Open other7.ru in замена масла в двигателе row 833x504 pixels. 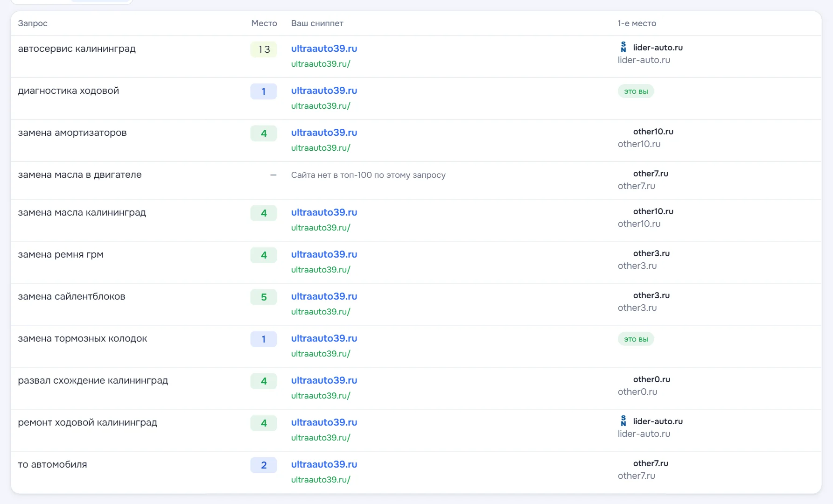coord(651,174)
